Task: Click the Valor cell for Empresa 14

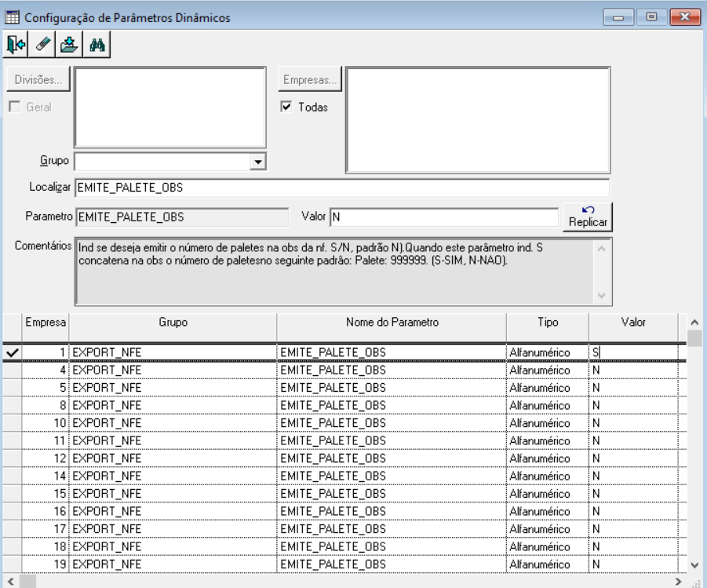Action: click(633, 476)
